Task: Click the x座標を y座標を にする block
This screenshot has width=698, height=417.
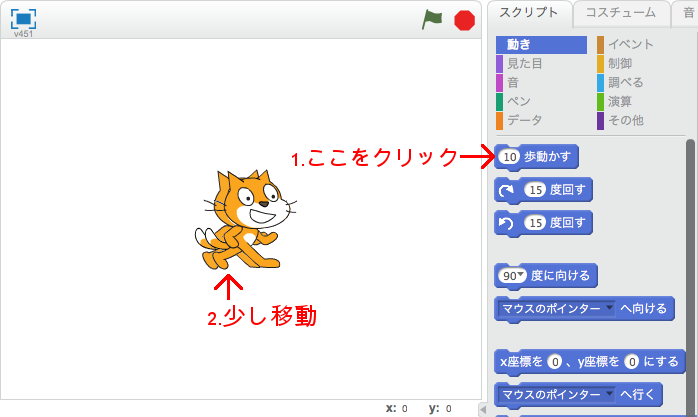Action: pos(589,362)
